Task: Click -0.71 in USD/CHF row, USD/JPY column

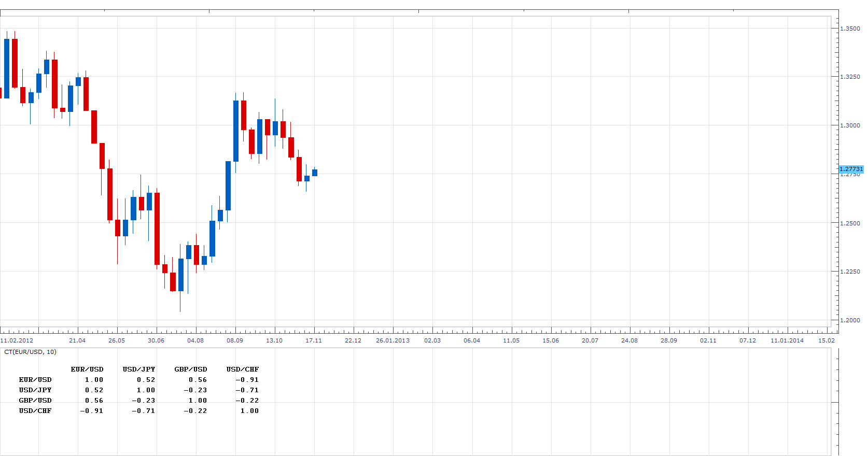Action: pos(144,411)
